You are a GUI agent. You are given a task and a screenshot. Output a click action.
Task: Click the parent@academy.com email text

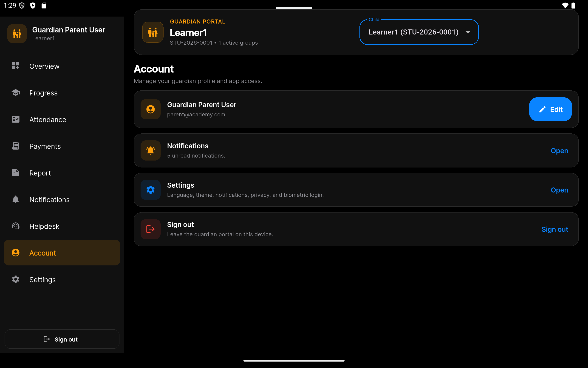[x=196, y=114]
